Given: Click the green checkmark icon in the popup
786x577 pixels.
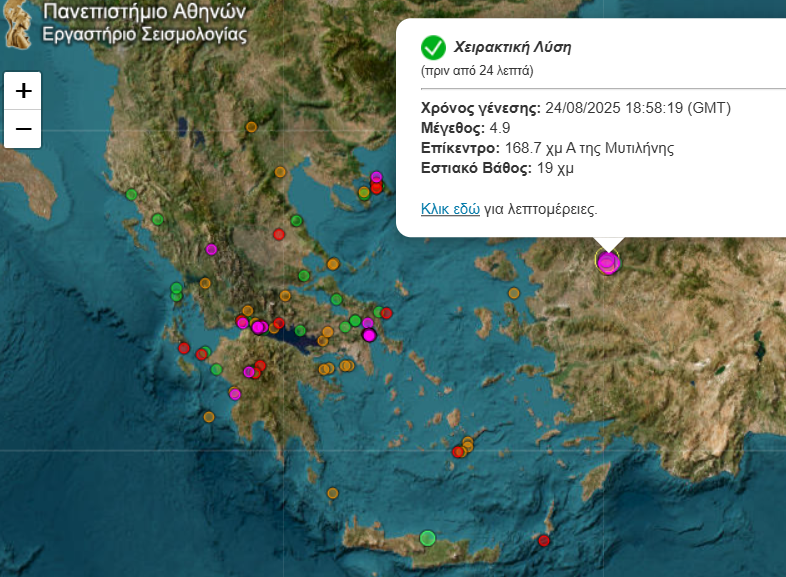Looking at the screenshot, I should tap(433, 48).
